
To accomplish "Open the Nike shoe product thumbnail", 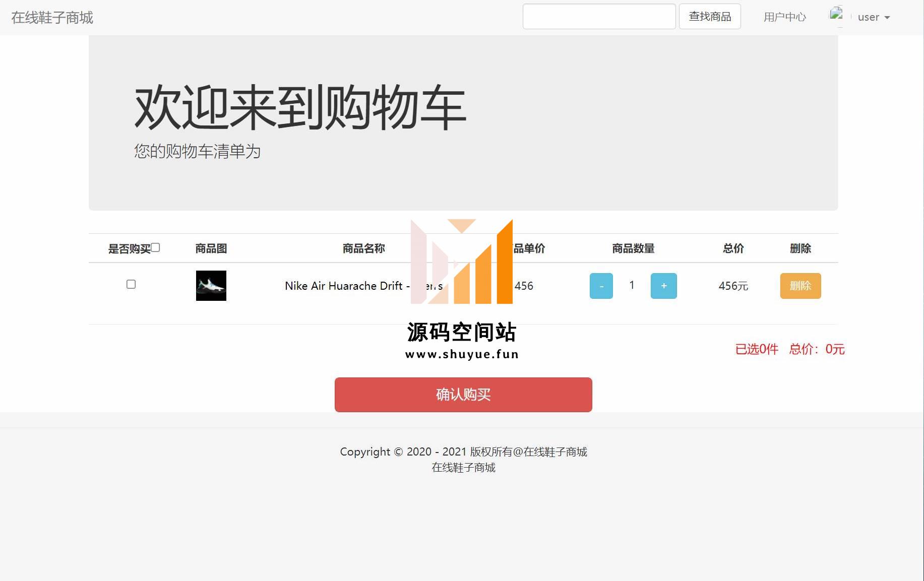I will pos(211,286).
